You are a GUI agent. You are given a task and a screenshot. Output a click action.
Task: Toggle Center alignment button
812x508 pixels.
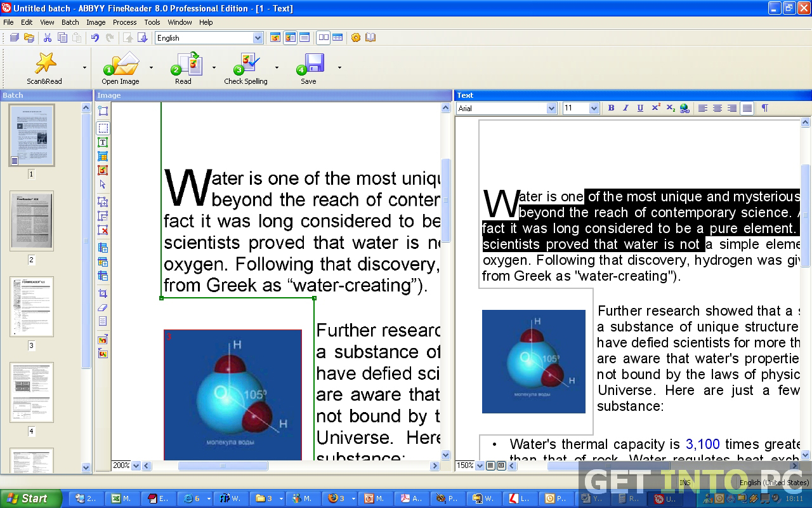pyautogui.click(x=717, y=109)
